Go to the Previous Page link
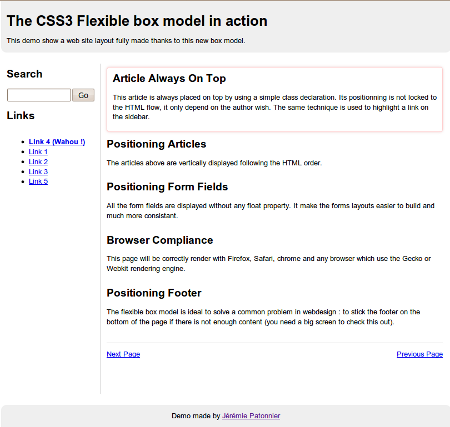This screenshot has width=450, height=427. click(420, 354)
